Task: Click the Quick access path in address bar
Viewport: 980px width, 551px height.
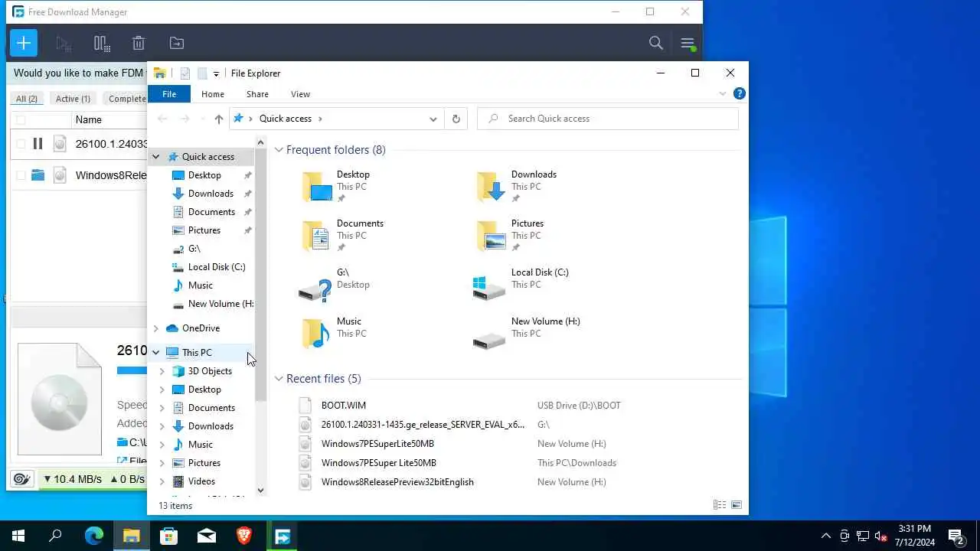Action: click(x=285, y=119)
